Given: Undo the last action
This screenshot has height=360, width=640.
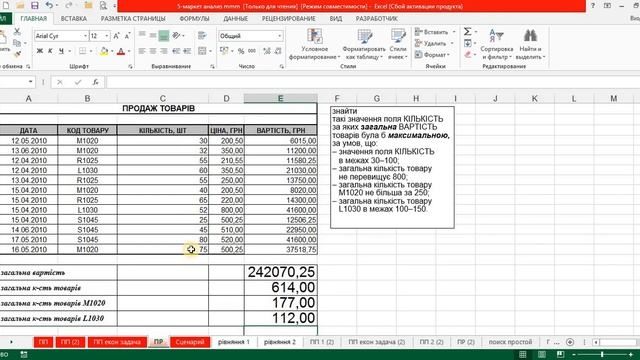Looking at the screenshot, I should pyautogui.click(x=49, y=6).
